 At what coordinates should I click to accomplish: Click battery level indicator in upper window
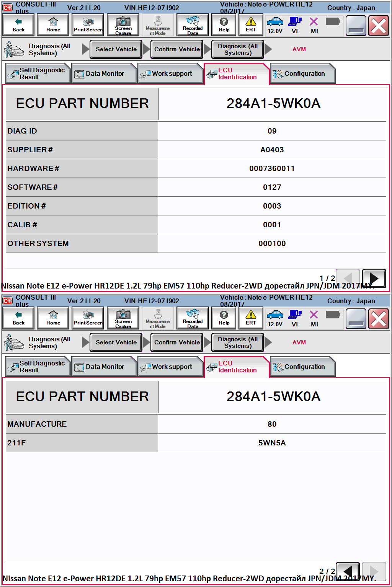coord(333,22)
